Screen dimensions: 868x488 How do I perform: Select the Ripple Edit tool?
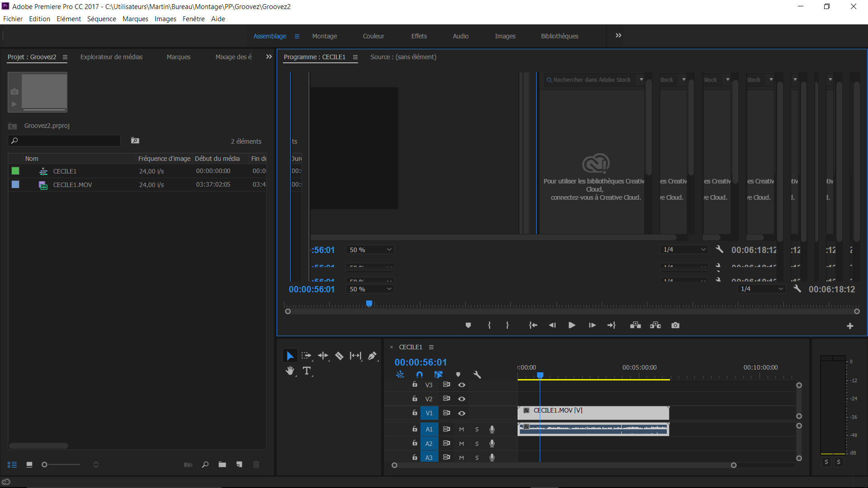click(323, 356)
